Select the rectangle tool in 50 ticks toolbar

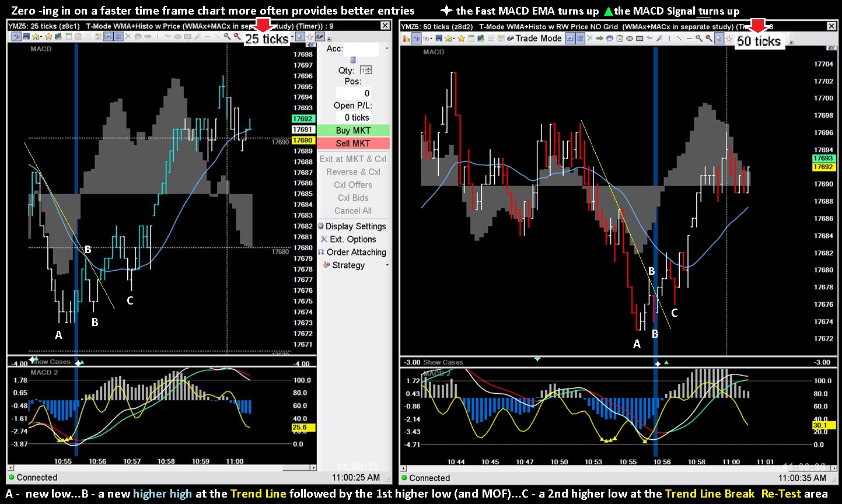point(640,38)
